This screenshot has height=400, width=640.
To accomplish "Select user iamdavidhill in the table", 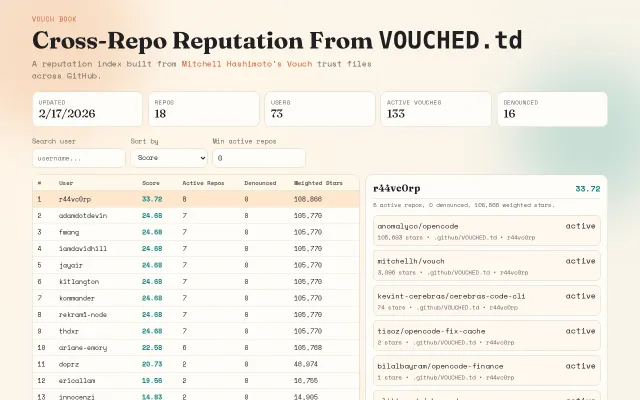I will coord(83,249).
